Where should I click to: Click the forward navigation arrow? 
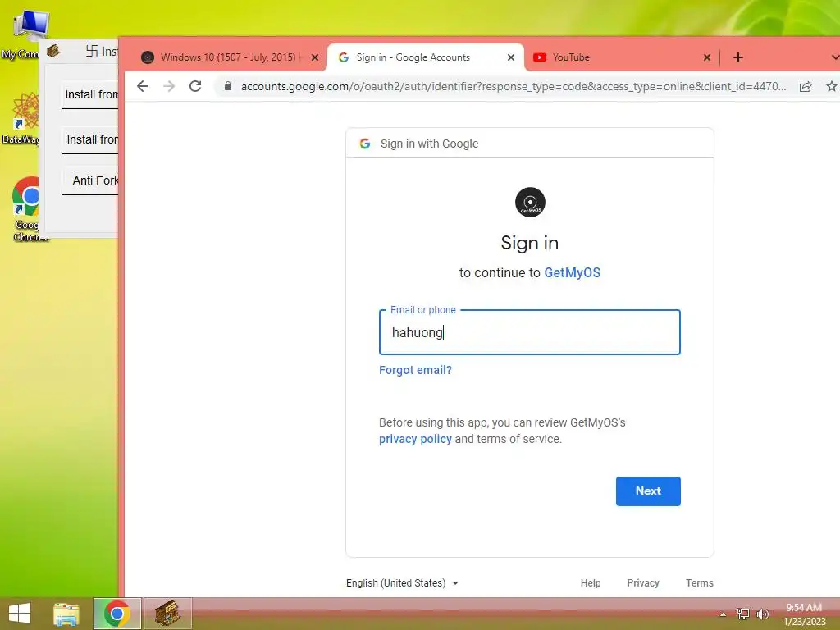[x=169, y=86]
